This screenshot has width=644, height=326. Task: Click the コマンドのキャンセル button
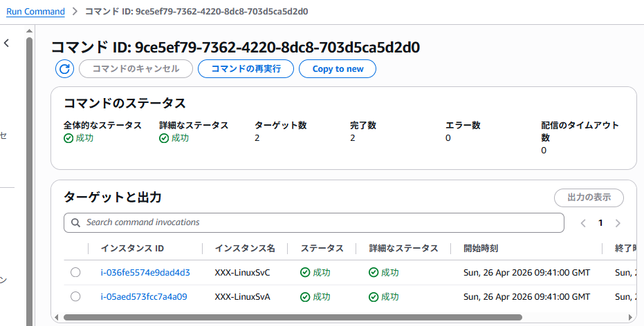(136, 69)
